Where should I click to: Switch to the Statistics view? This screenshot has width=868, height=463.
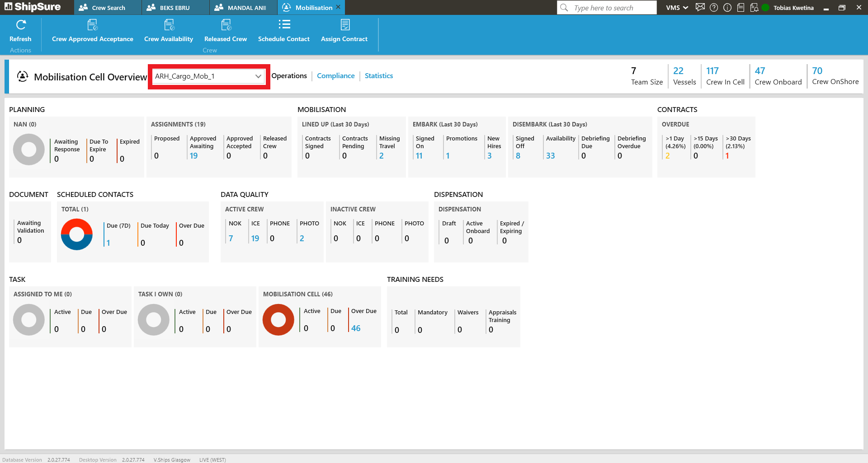378,76
